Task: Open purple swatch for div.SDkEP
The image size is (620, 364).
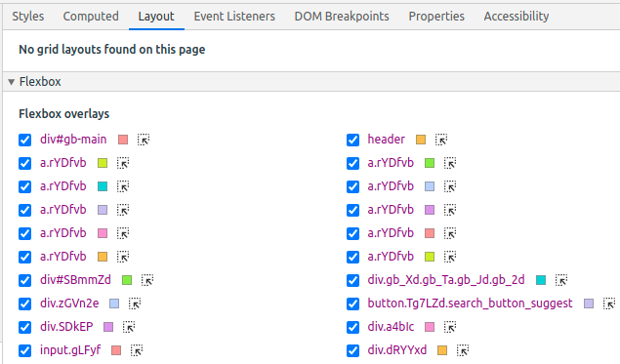Action: pyautogui.click(x=108, y=327)
